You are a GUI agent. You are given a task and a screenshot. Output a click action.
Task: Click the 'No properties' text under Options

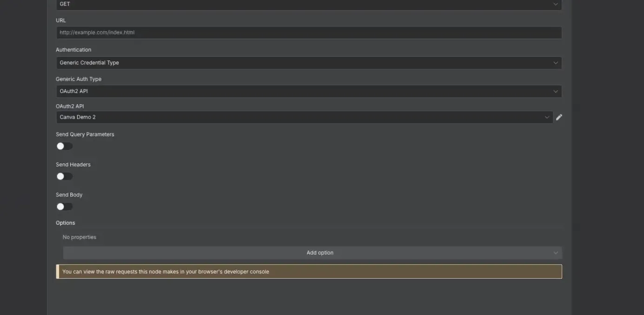click(x=80, y=237)
